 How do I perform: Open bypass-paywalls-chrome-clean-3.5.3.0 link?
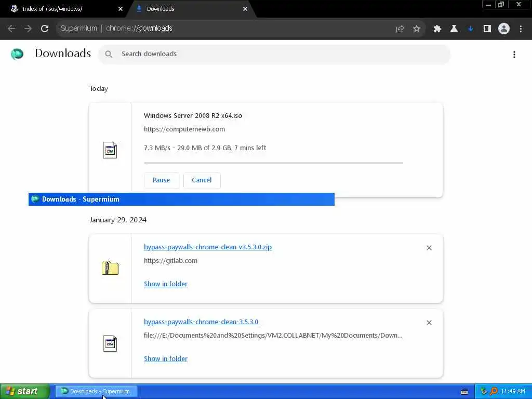click(201, 322)
